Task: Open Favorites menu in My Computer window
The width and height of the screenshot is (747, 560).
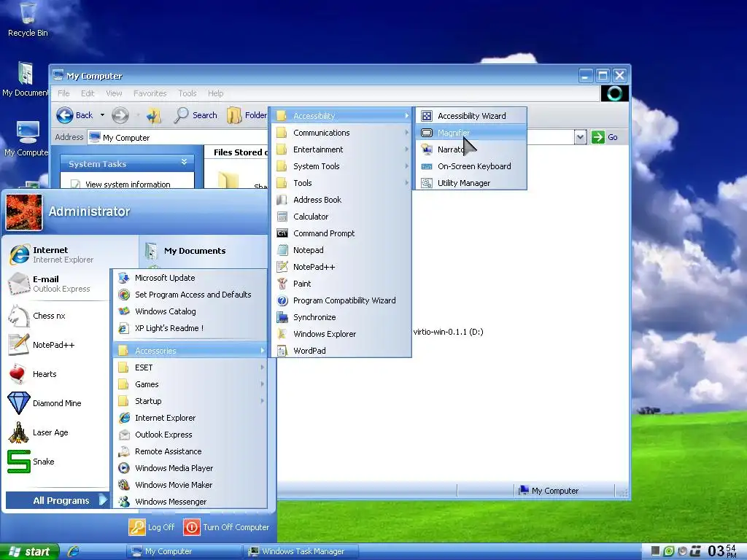Action: click(150, 93)
